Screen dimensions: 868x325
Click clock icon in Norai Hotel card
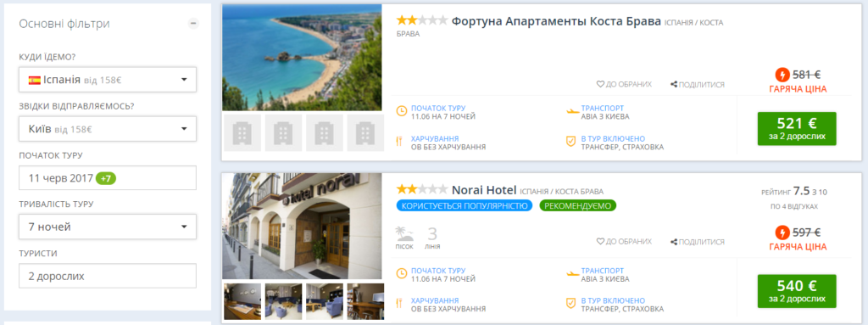pyautogui.click(x=402, y=273)
